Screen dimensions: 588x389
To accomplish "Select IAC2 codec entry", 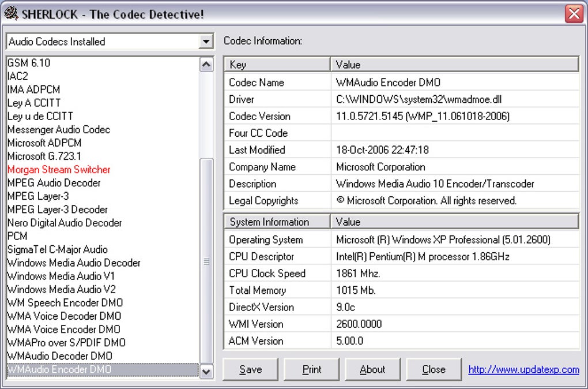I will [x=18, y=76].
